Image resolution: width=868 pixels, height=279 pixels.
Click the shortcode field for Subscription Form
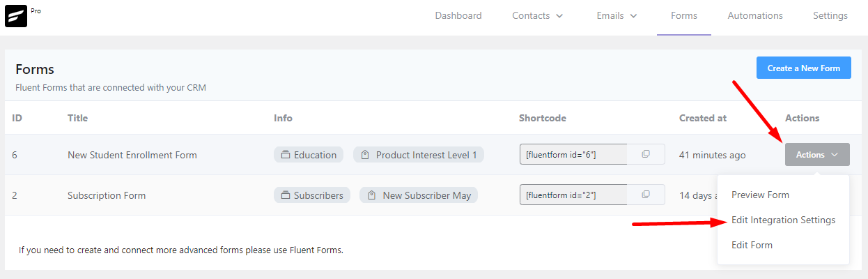coord(573,195)
